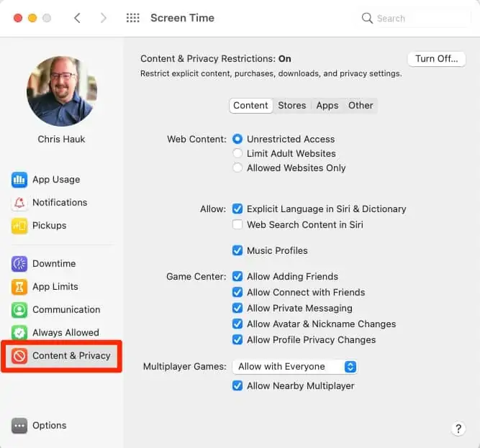Toggle Allow Avatar & Nickname Changes
Viewport: 480px width, 448px height.
click(x=237, y=324)
